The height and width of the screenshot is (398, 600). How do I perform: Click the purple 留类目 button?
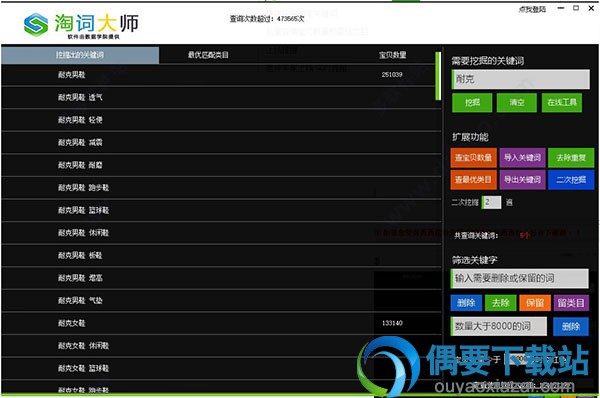tap(571, 303)
